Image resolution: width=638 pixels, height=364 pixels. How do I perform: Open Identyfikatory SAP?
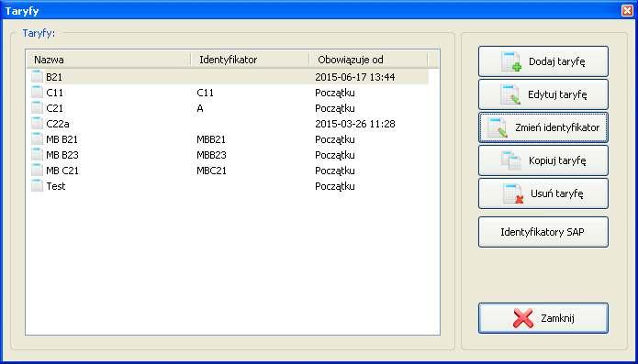coord(543,232)
